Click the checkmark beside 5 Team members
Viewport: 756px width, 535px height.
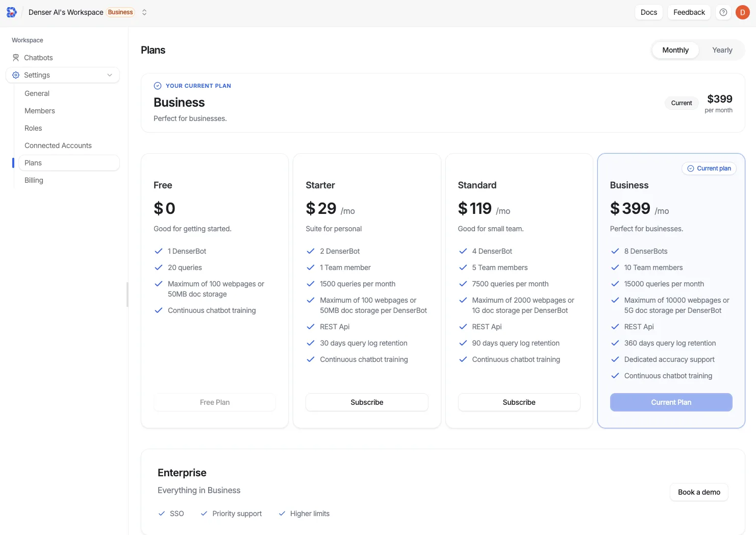click(x=463, y=267)
